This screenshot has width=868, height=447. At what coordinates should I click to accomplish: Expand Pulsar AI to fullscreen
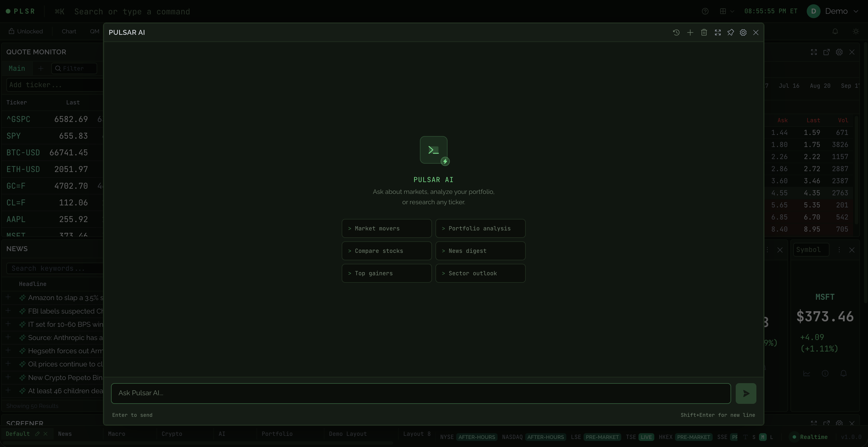(718, 33)
